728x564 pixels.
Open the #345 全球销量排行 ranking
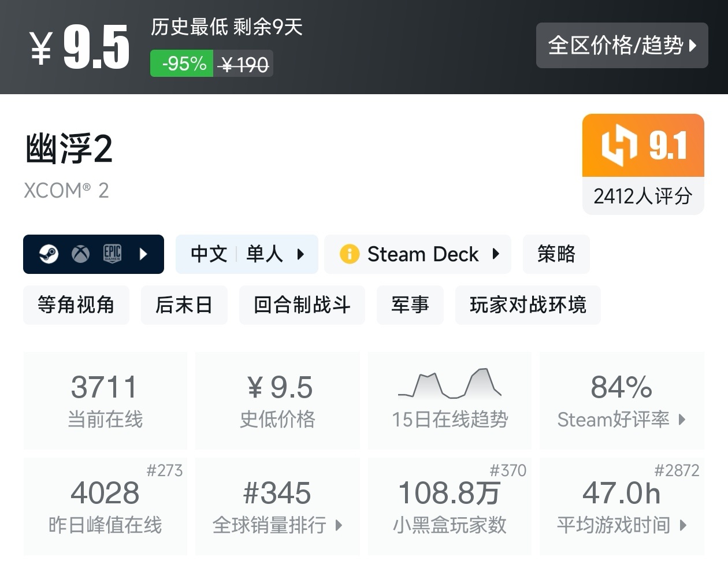[278, 506]
